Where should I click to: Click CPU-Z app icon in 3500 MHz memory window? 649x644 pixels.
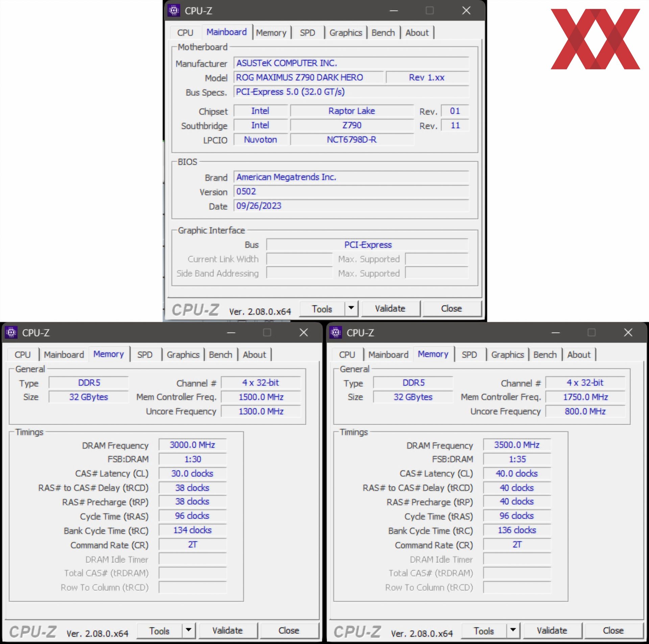click(x=336, y=332)
